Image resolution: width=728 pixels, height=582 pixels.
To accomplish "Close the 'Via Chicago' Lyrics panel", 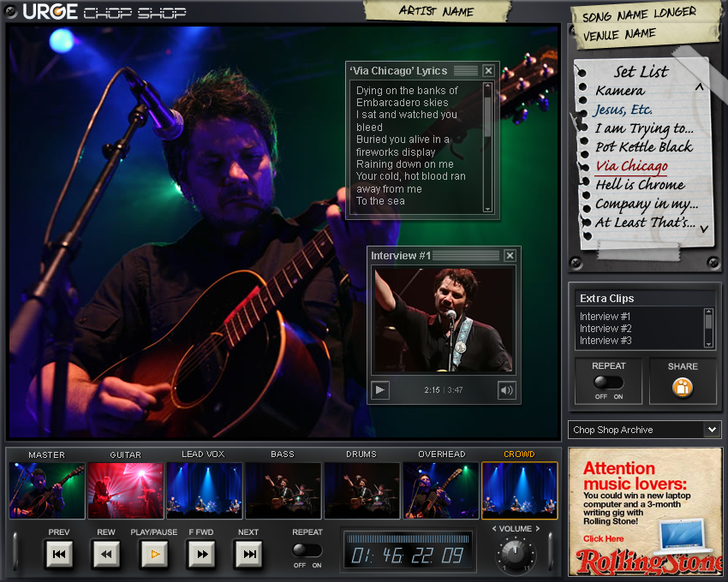I will (x=488, y=70).
